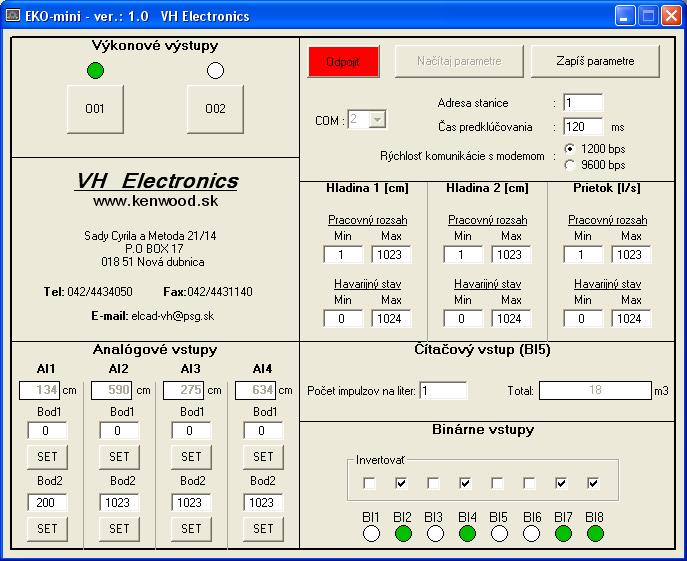This screenshot has width=687, height=561.
Task: Click AI3 Bod2 field showing 1023
Action: point(191,503)
